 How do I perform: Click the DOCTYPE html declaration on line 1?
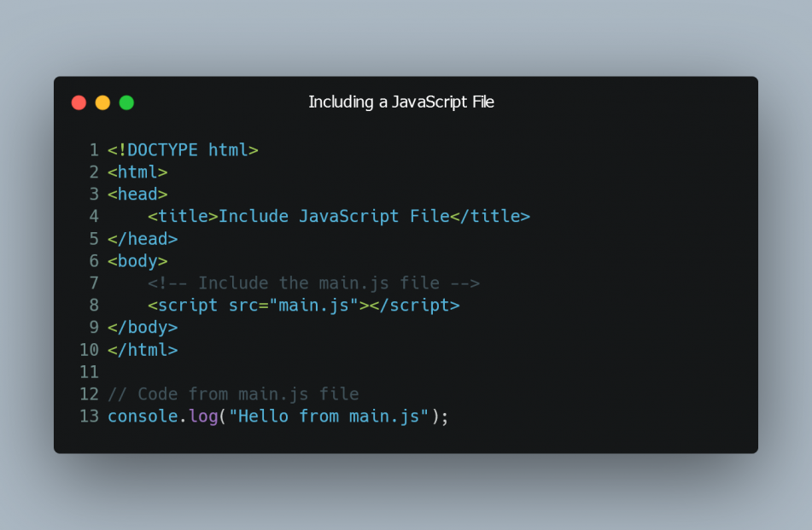pos(183,150)
